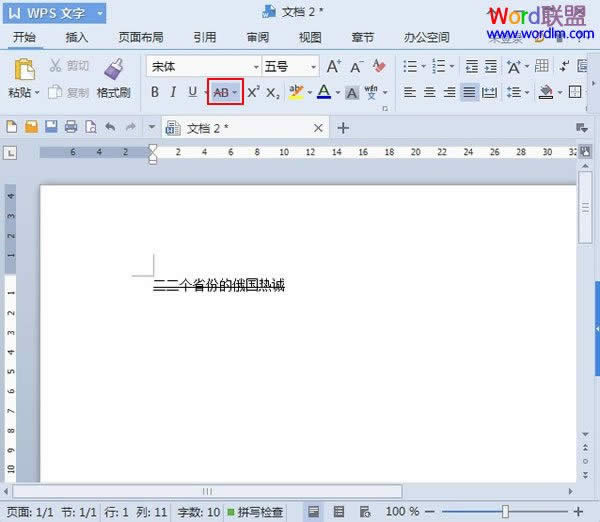
Task: Zoom in with the plus button
Action: (578, 511)
